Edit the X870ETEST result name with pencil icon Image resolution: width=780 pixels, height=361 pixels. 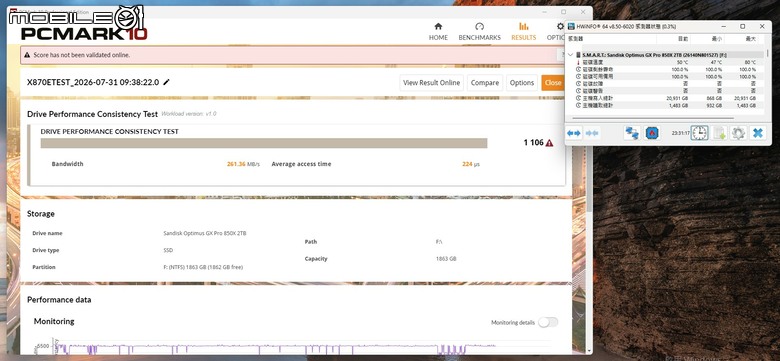pyautogui.click(x=166, y=82)
